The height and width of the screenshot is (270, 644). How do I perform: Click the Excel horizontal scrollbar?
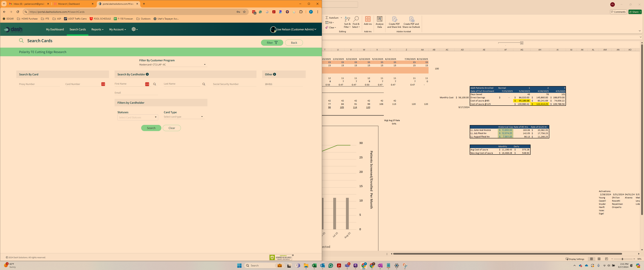tap(507, 254)
